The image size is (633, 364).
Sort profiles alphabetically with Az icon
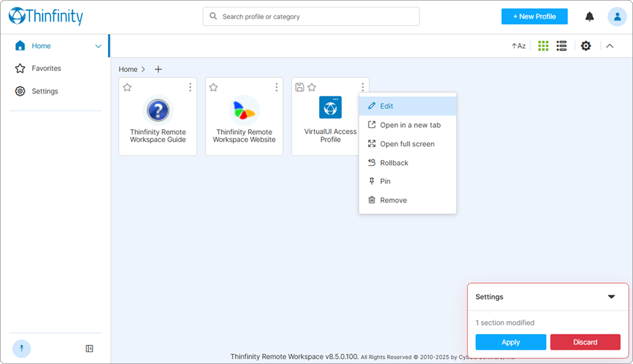coord(518,46)
